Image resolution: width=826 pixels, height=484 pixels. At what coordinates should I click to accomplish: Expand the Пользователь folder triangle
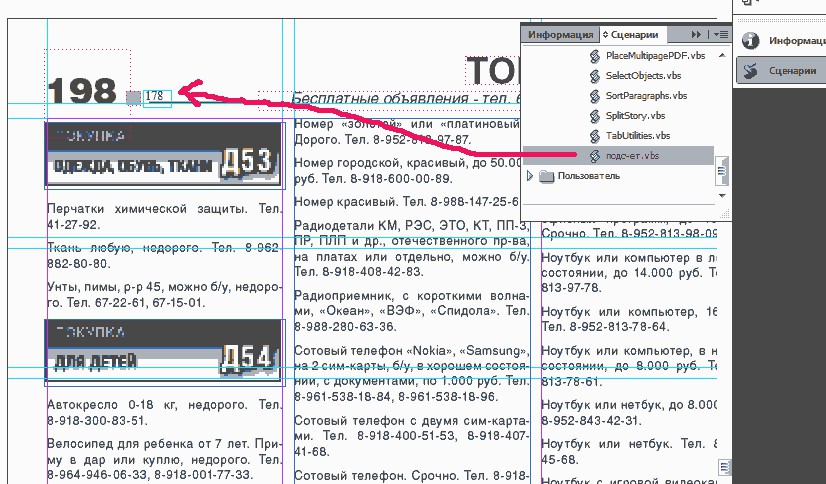coord(530,176)
